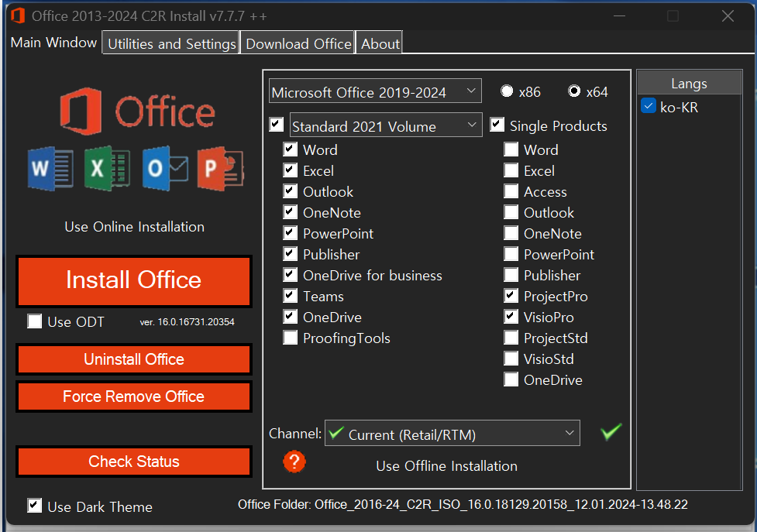
Task: Uncheck OneDrive for business checkbox
Action: [x=290, y=275]
